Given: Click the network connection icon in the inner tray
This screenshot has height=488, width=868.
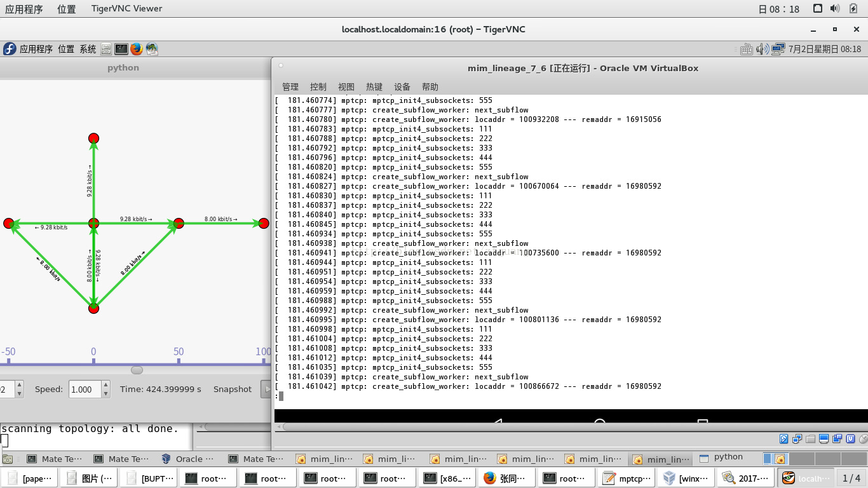Looking at the screenshot, I should (778, 49).
